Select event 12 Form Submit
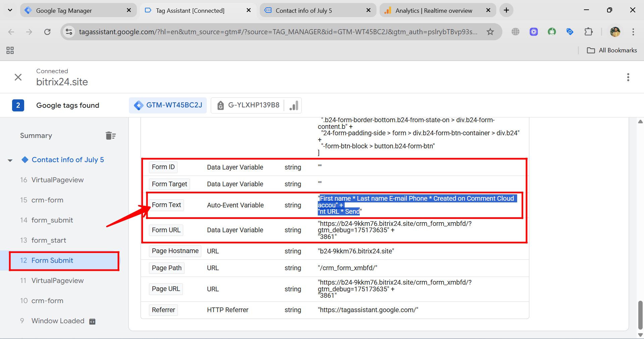This screenshot has height=339, width=644. (52, 260)
